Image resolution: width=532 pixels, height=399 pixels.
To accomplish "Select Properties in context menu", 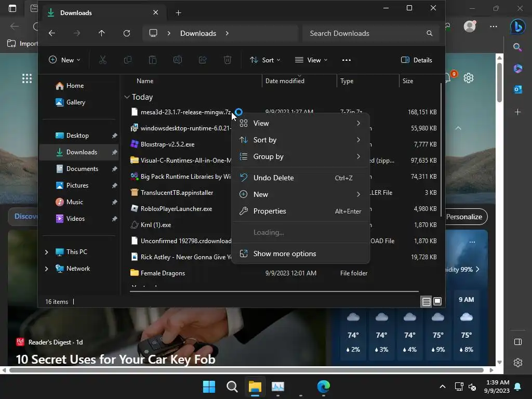I will [300, 211].
